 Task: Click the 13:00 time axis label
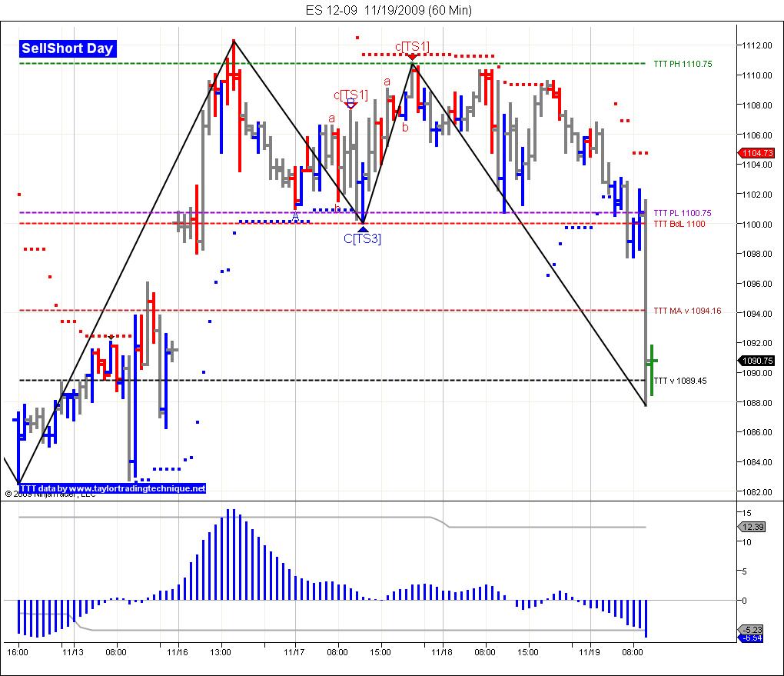point(221,652)
